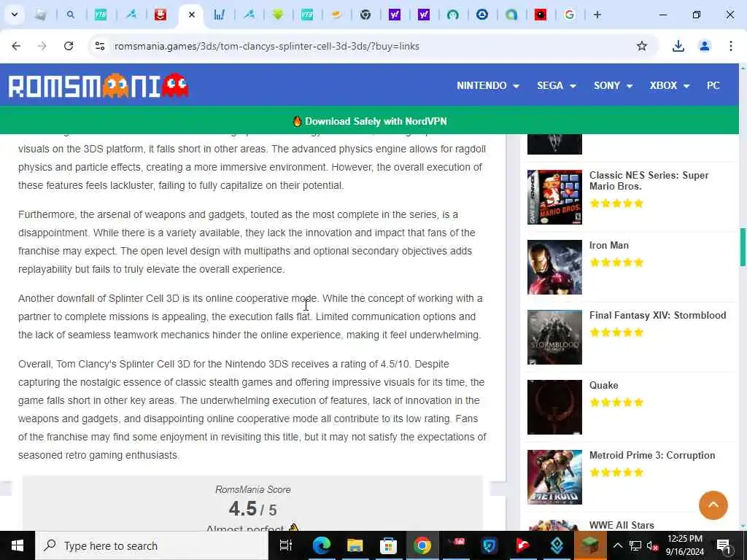Screen dimensions: 747x560
Task: Open Task View from the taskbar
Action: [x=285, y=545]
